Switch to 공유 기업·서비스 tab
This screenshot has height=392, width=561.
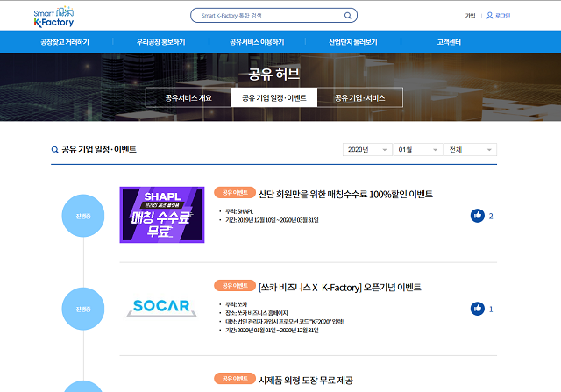click(359, 97)
